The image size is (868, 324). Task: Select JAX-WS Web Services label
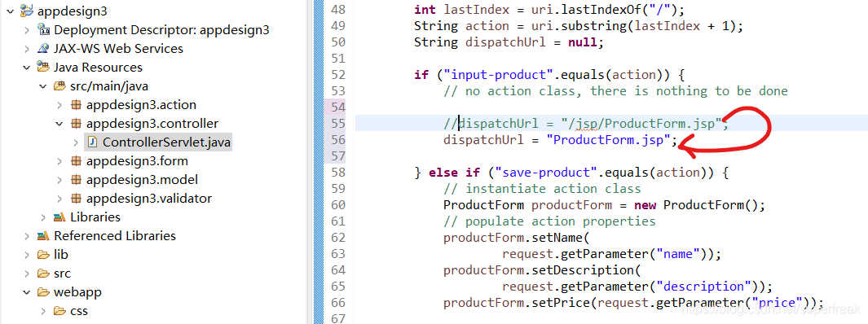click(x=118, y=49)
